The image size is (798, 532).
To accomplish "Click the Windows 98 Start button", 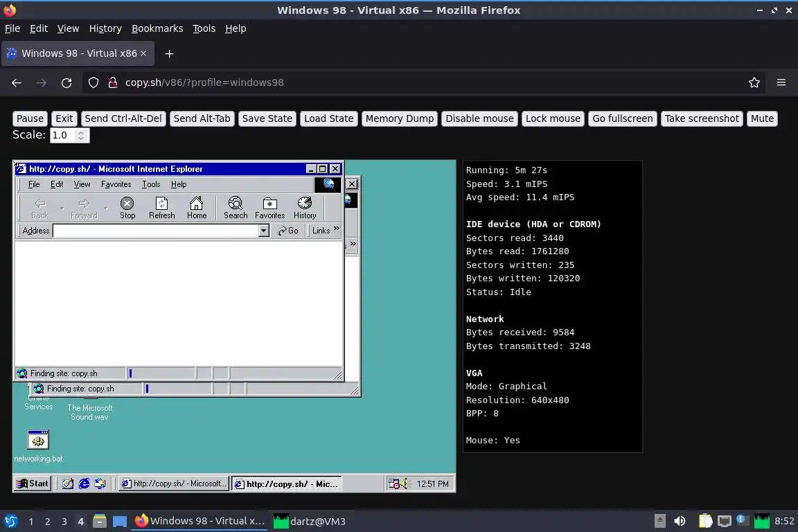I will (x=33, y=484).
